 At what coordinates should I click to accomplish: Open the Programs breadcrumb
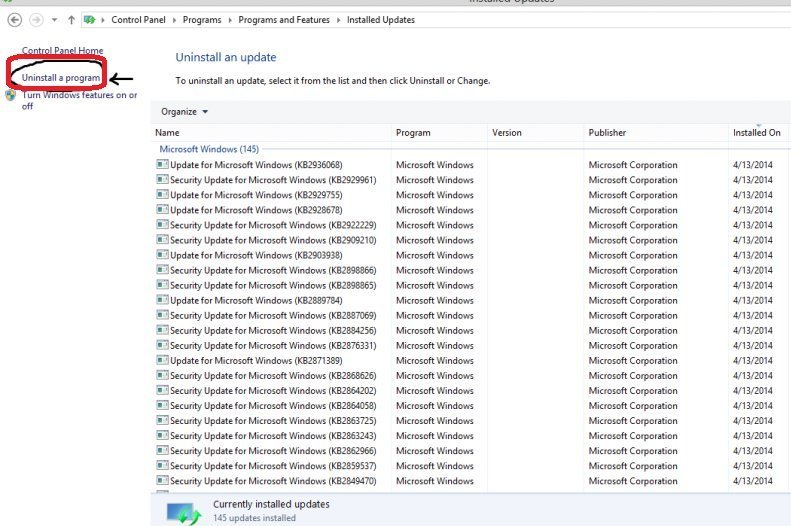(x=202, y=20)
